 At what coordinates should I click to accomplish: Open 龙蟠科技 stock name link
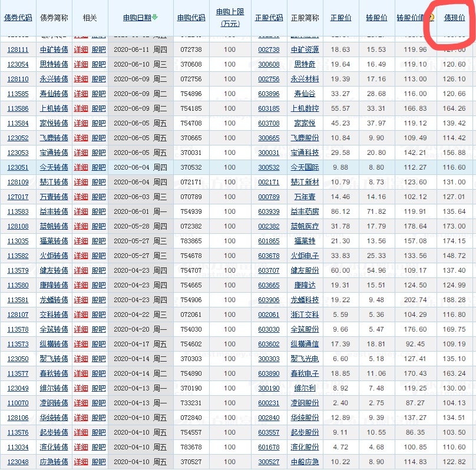[305, 300]
